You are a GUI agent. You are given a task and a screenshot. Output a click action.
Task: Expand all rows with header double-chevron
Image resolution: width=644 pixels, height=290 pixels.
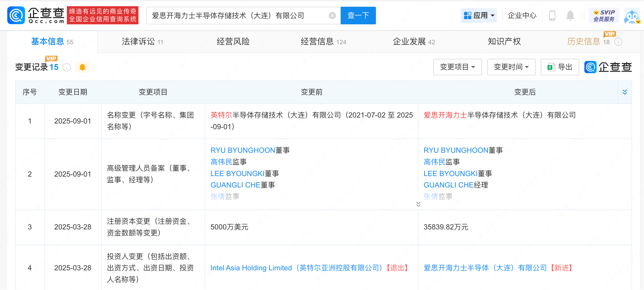pyautogui.click(x=625, y=92)
